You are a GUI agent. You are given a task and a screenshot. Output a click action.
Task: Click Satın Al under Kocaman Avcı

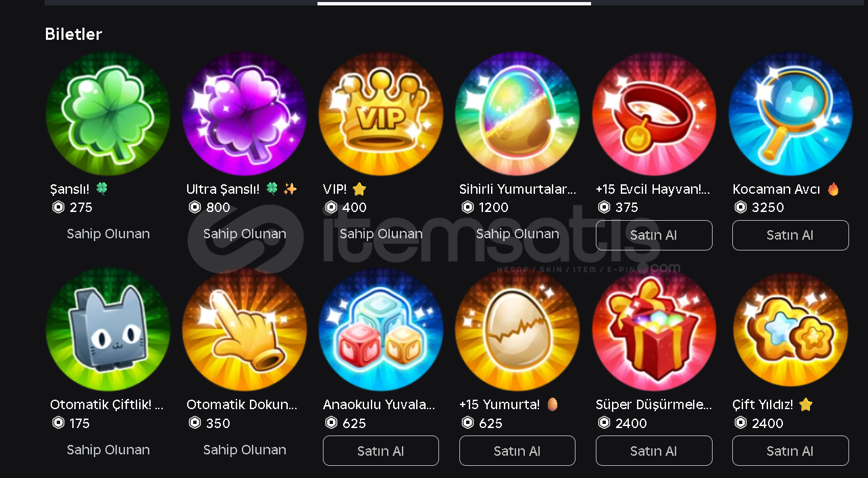click(x=790, y=235)
